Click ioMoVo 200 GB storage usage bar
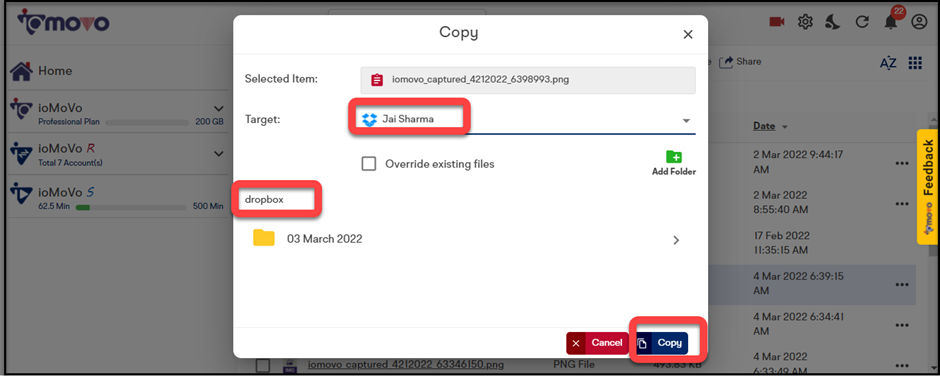Viewport: 940px width, 376px height. pos(147,122)
